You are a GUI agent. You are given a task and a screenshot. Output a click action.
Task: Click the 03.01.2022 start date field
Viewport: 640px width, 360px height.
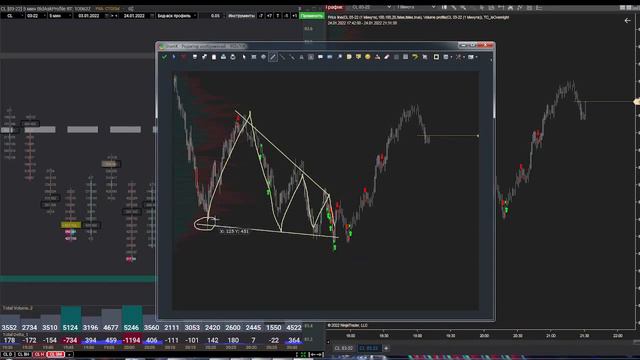point(89,16)
